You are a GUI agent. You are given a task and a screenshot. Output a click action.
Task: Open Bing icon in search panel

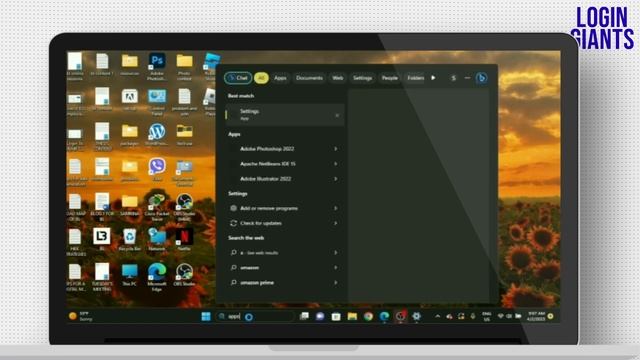point(481,78)
